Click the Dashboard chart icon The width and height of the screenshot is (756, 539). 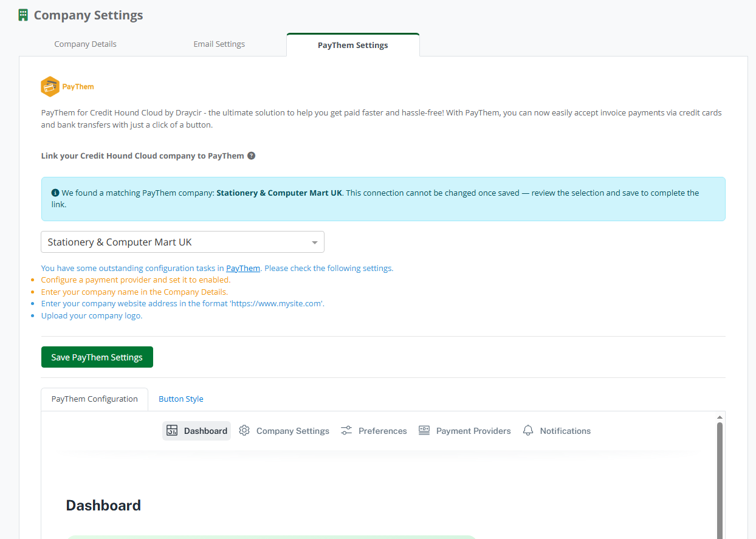click(x=172, y=431)
